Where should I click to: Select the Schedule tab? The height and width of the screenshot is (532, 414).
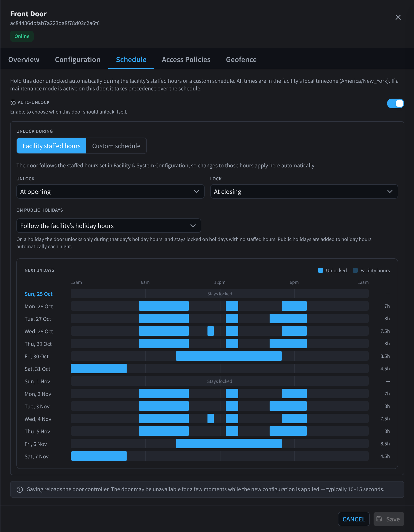pyautogui.click(x=131, y=59)
